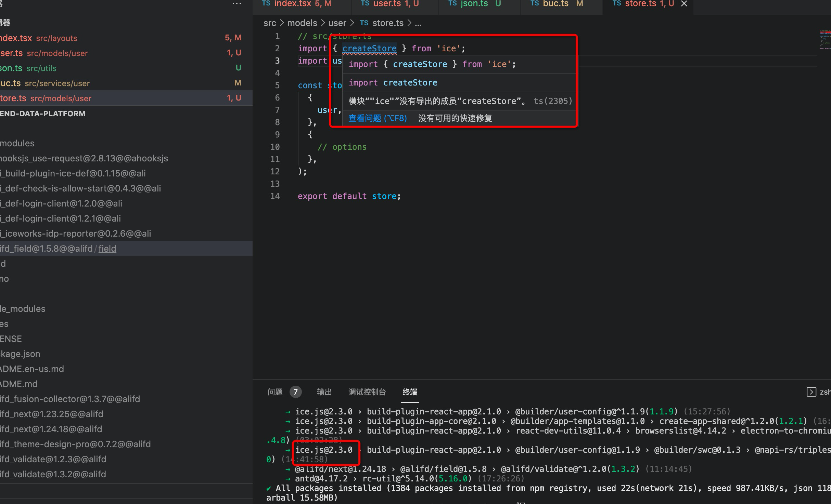Expand alifd_theme-design-pro@0.7.2 folder

[126, 444]
